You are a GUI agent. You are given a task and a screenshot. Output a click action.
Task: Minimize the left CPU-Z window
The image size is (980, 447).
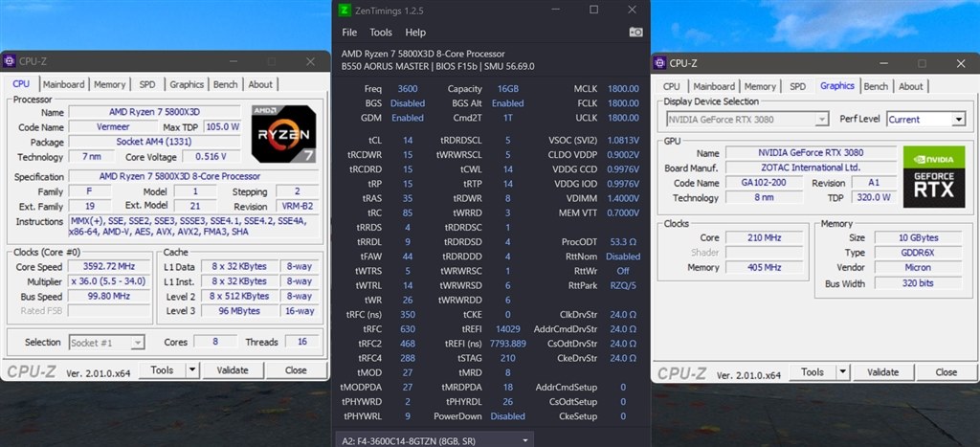tap(234, 61)
